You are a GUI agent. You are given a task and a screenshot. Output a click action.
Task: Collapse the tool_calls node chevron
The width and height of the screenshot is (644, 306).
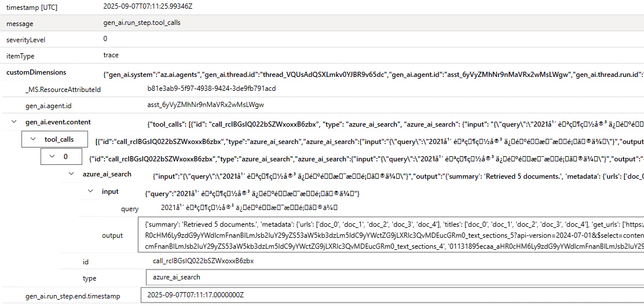point(33,139)
